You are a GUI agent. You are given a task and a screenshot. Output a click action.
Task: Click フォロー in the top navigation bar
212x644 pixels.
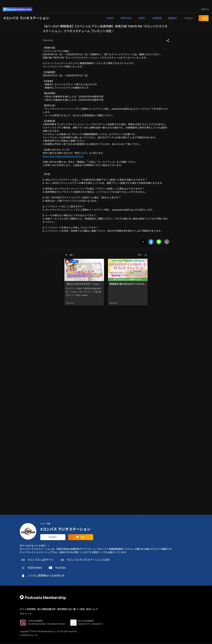tap(189, 18)
